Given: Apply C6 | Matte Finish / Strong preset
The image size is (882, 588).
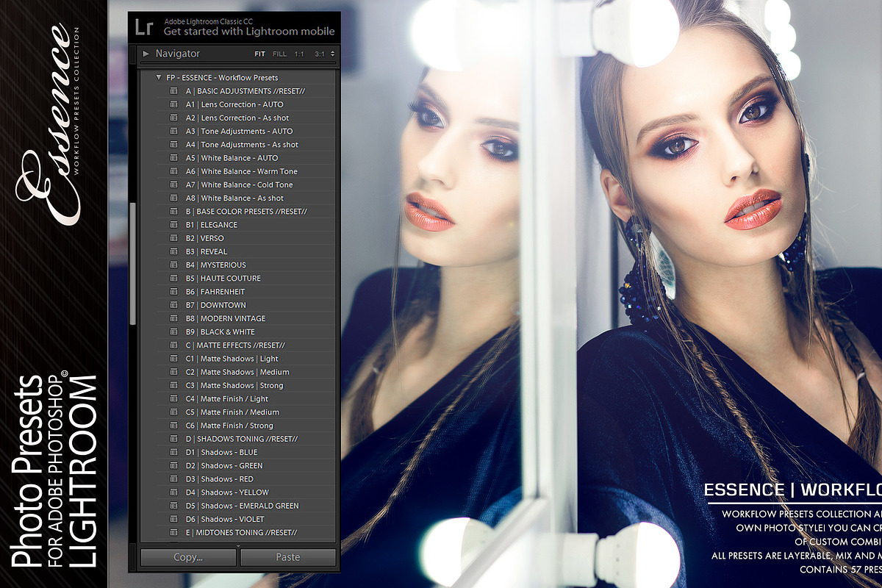Looking at the screenshot, I should (229, 426).
